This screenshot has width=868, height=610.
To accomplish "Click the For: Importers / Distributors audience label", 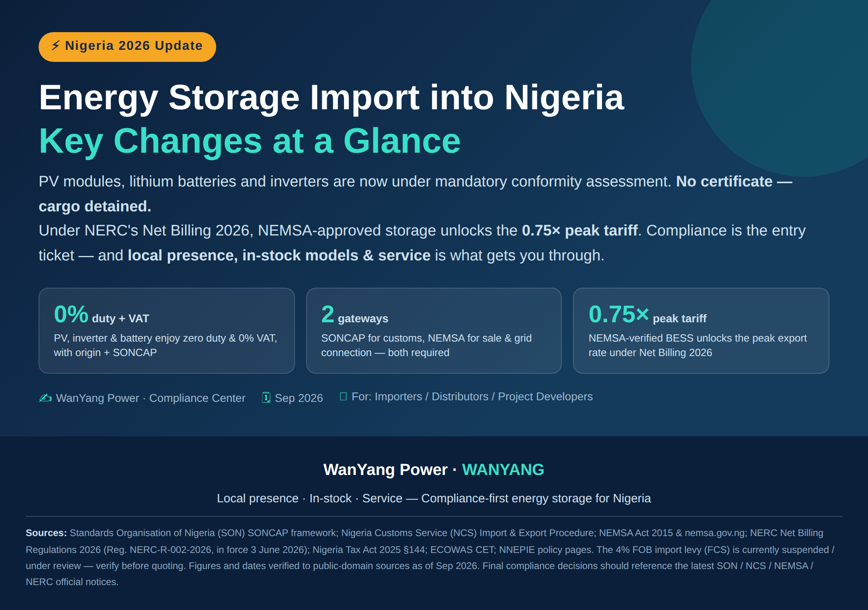I will point(472,397).
